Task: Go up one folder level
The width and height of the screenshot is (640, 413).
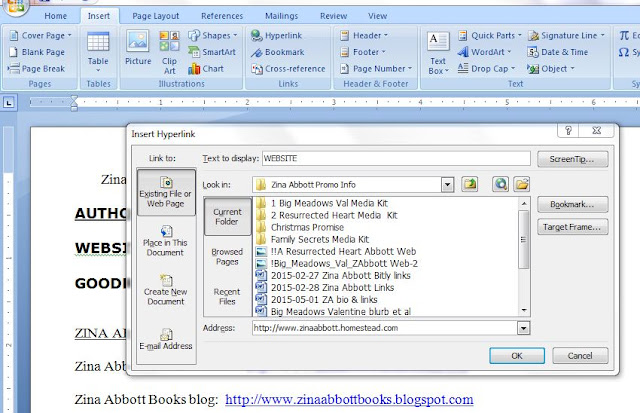Action: 470,184
